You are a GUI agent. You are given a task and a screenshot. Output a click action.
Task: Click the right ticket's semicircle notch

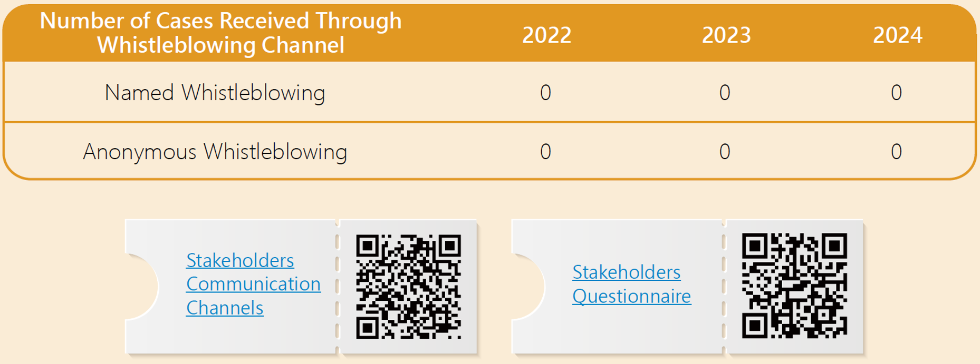528,287
